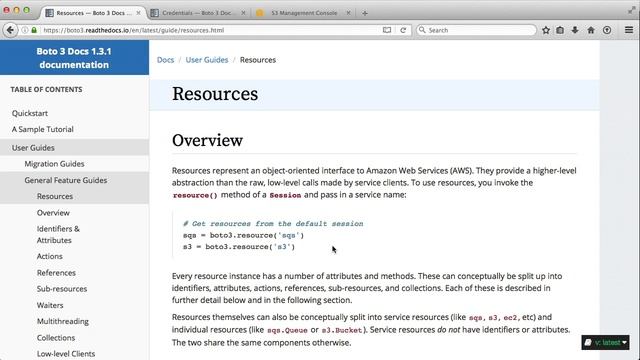Jump to Multithreading section in sidebar

(63, 321)
